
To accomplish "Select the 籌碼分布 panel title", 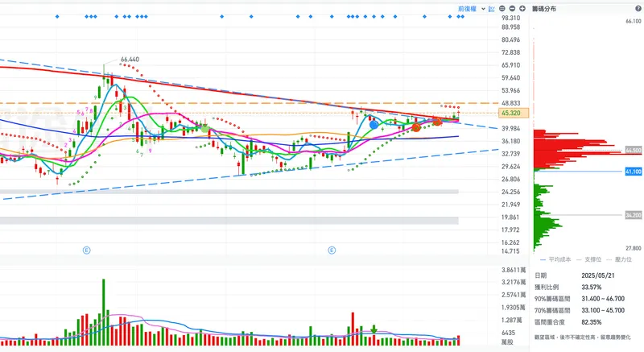I will coord(544,9).
